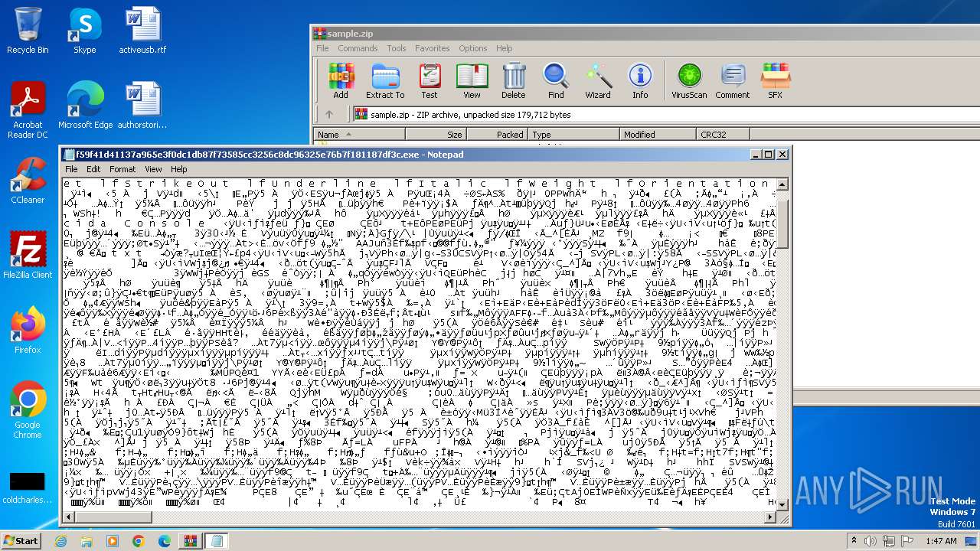Viewport: 980px width, 551px height.
Task: Select CCleaner desktop shortcut
Action: tap(28, 181)
